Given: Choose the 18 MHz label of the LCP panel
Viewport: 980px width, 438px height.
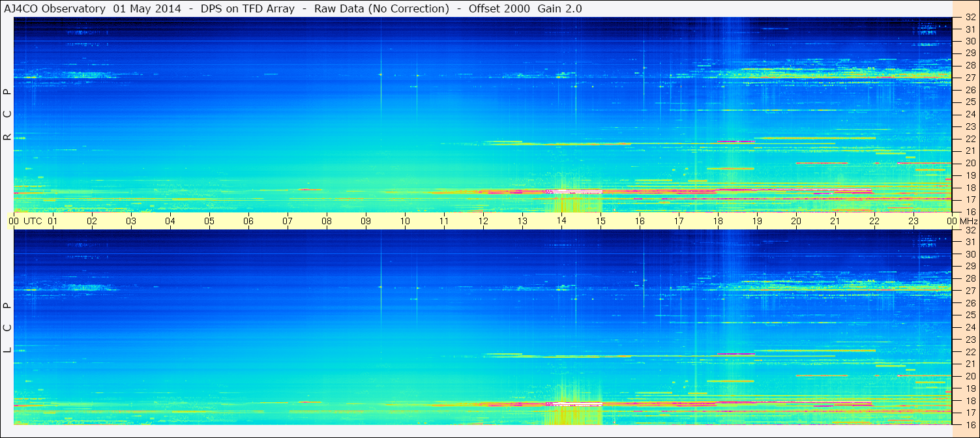Looking at the screenshot, I should coord(970,401).
